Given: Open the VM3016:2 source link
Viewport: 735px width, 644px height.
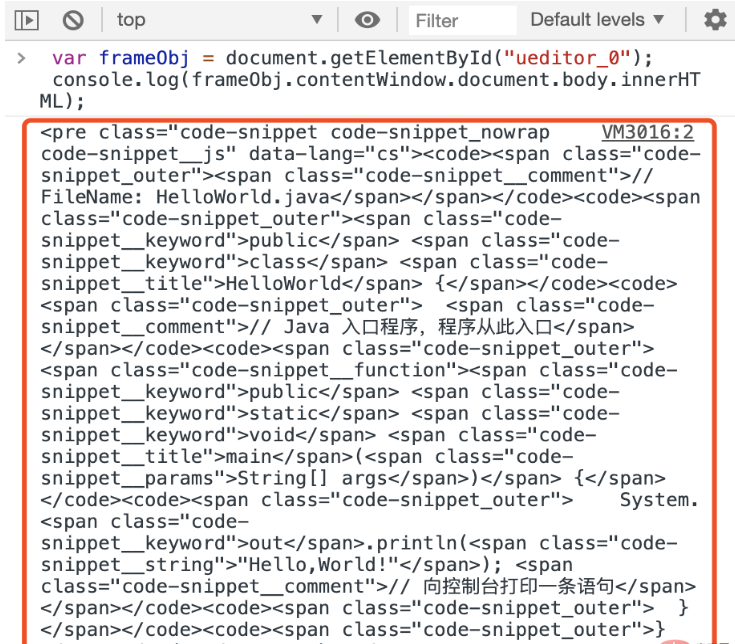Looking at the screenshot, I should (647, 133).
